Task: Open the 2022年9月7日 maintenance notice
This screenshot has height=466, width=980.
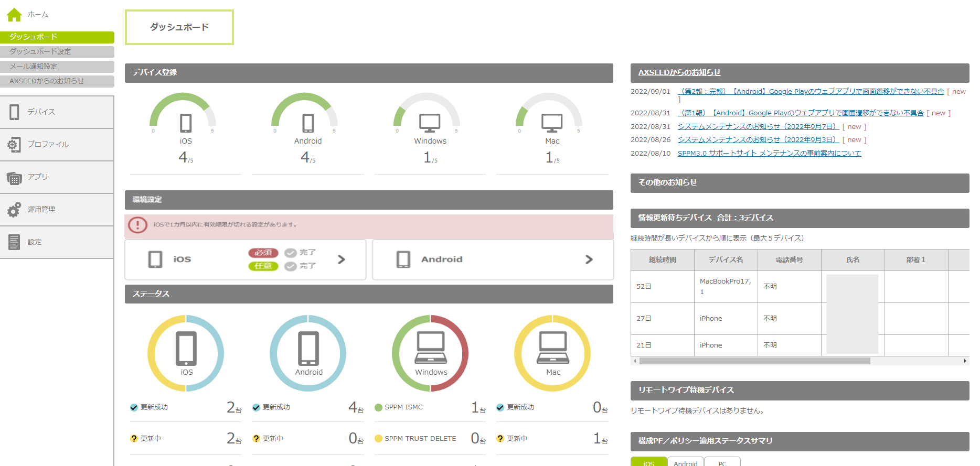Action: point(758,127)
